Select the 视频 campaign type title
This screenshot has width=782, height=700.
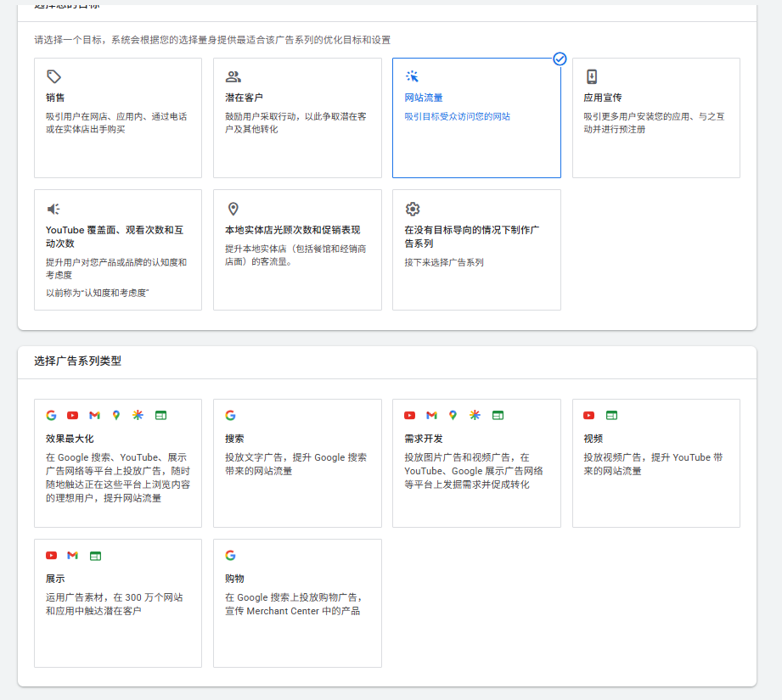click(x=593, y=439)
